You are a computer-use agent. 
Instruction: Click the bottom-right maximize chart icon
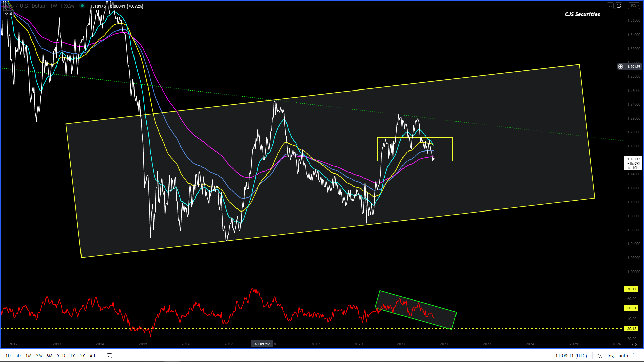tap(635, 356)
